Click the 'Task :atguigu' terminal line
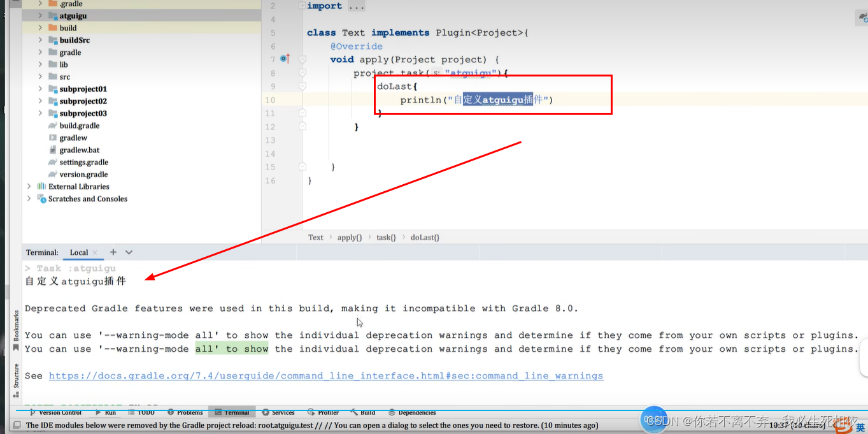Screen dimensions: 868x434 70,268
